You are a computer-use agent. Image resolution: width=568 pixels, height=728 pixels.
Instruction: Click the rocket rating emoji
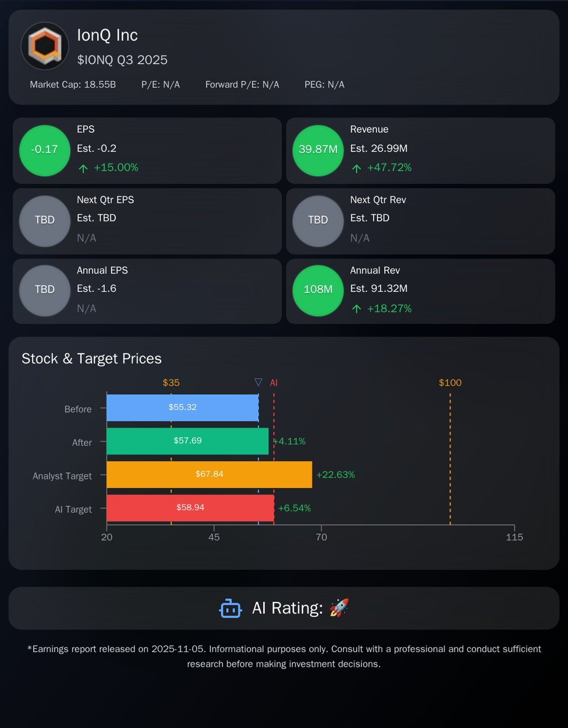pyautogui.click(x=339, y=607)
